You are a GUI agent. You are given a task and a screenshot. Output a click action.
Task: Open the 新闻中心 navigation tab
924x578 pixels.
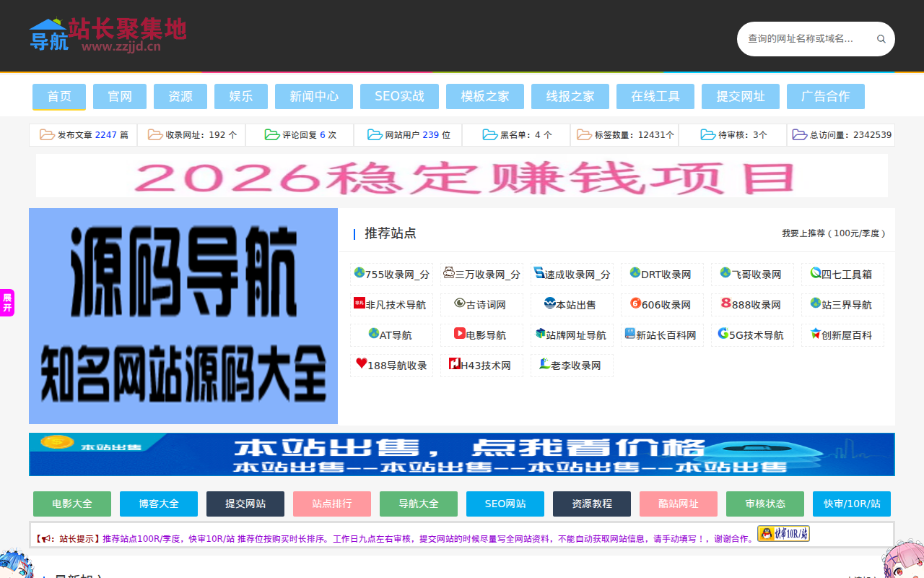(x=314, y=97)
